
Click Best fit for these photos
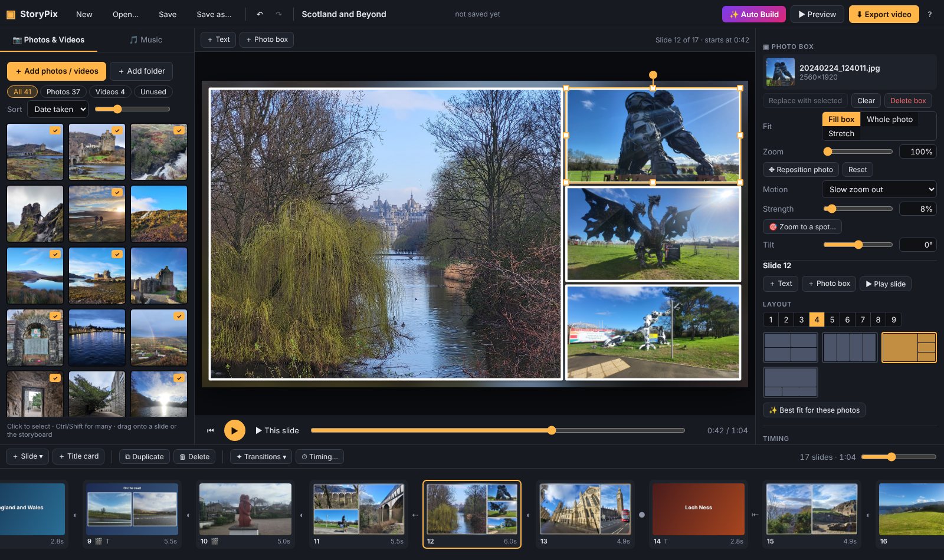pos(814,410)
